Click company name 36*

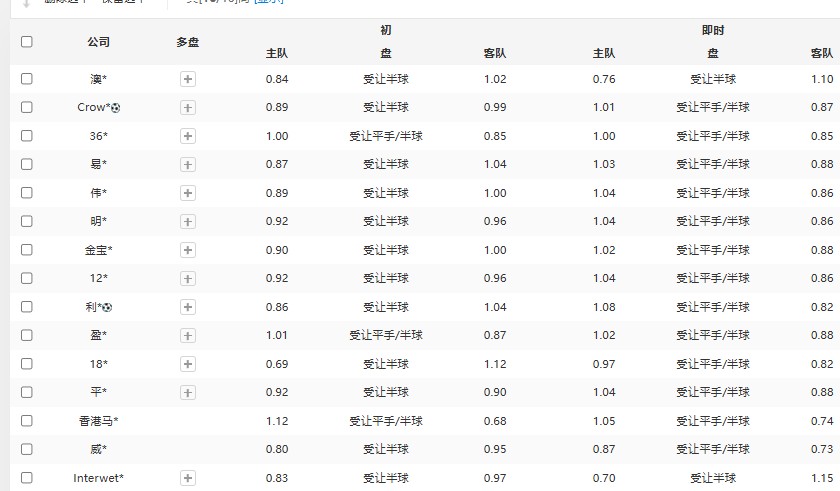tap(99, 136)
